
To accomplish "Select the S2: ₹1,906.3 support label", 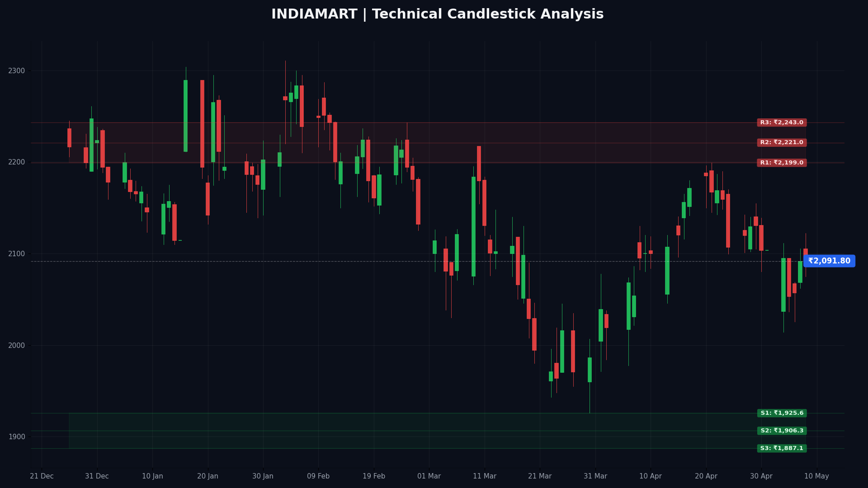I will [782, 431].
